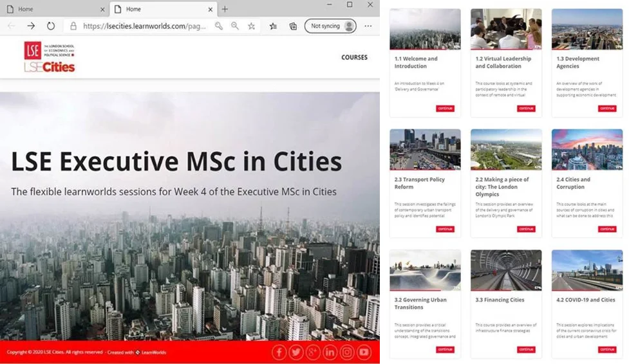Image resolution: width=629 pixels, height=364 pixels.
Task: Click the browser back arrow
Action: tap(11, 26)
